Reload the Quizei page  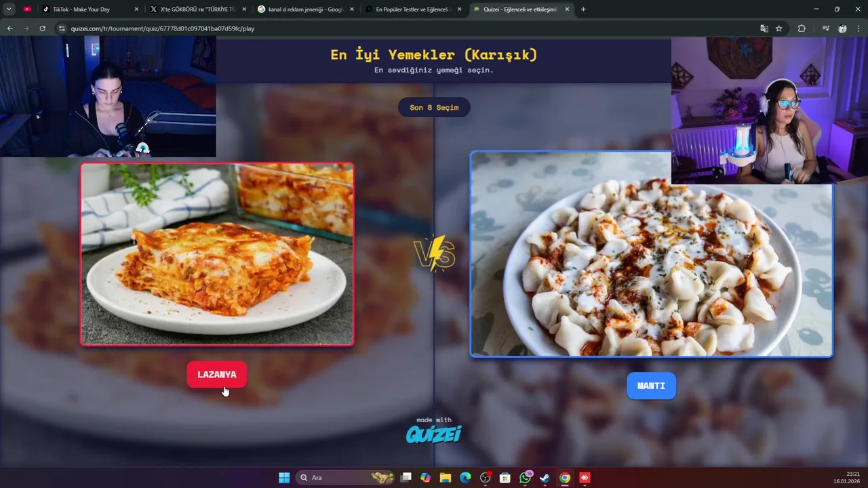coord(42,28)
